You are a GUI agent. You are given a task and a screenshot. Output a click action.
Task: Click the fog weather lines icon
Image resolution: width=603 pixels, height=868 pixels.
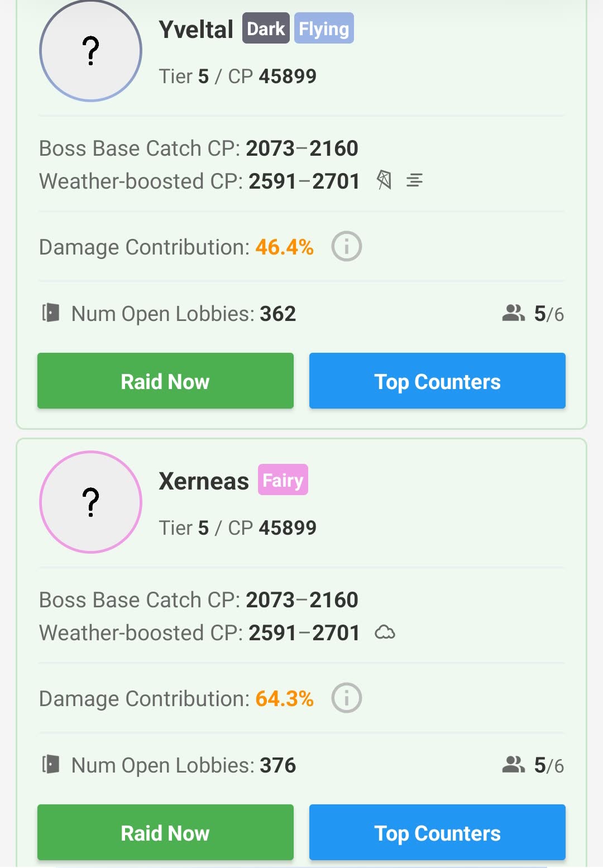tap(414, 180)
